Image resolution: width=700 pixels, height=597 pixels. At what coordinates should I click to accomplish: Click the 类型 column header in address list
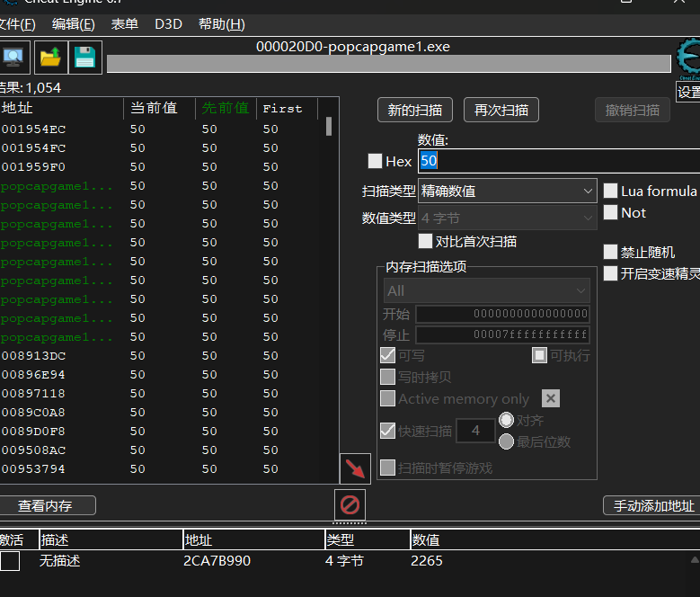click(368, 540)
